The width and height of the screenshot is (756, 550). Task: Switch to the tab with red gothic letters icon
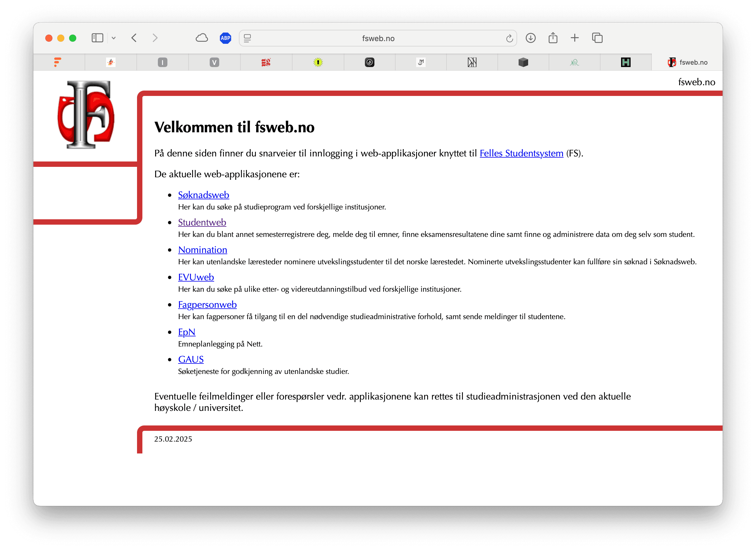tap(266, 62)
